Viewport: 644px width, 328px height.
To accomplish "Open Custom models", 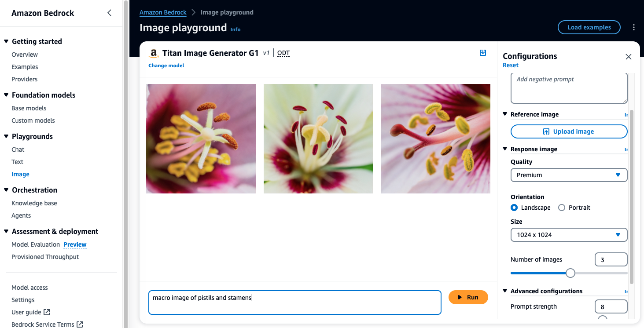I will (33, 120).
